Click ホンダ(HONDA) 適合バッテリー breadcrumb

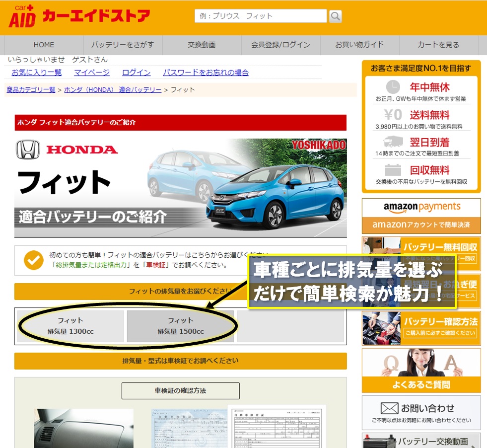coord(113,90)
